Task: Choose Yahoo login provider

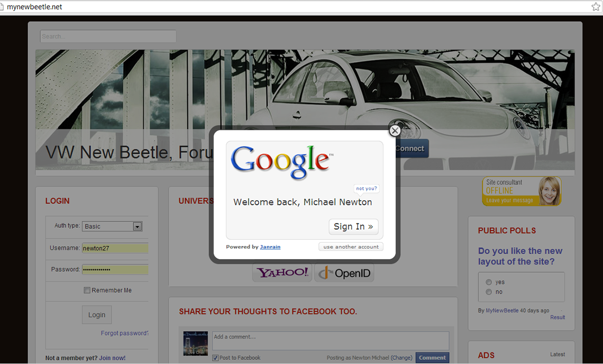Action: coord(282,273)
